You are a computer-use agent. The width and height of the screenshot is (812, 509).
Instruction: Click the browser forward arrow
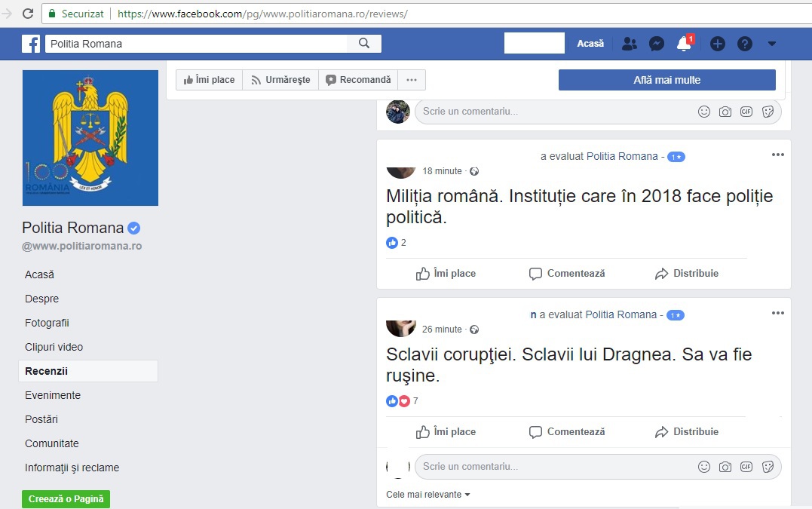click(x=7, y=14)
